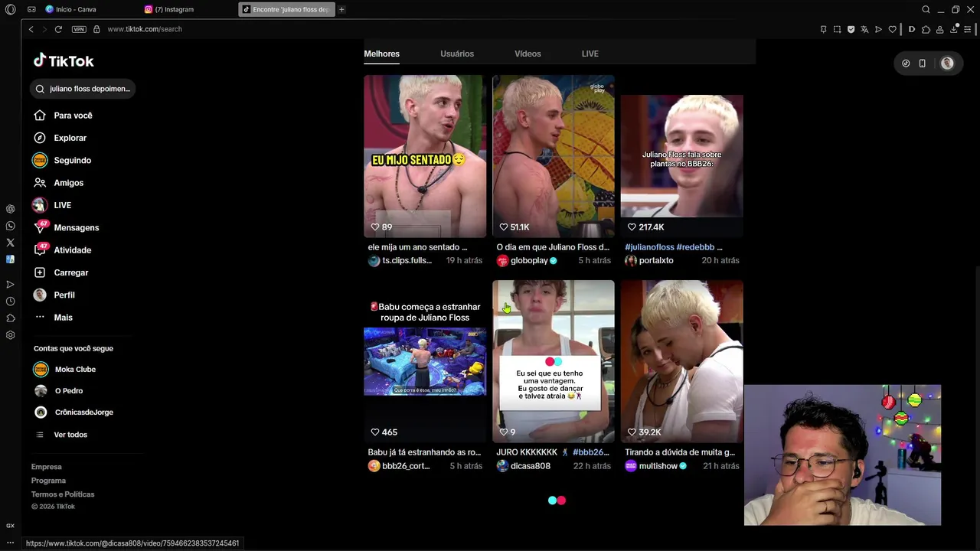Viewport: 980px width, 551px height.
Task: Click the padlock site info icon
Action: 96,29
